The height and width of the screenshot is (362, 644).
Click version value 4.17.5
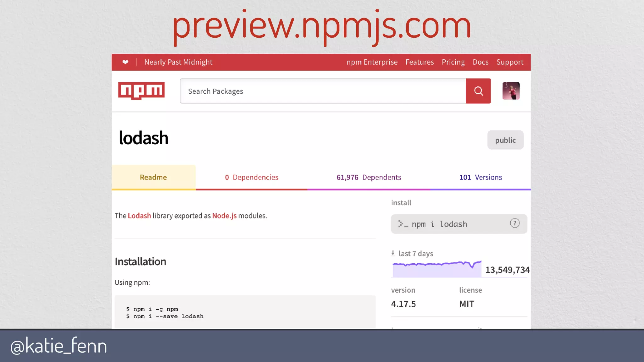click(403, 304)
